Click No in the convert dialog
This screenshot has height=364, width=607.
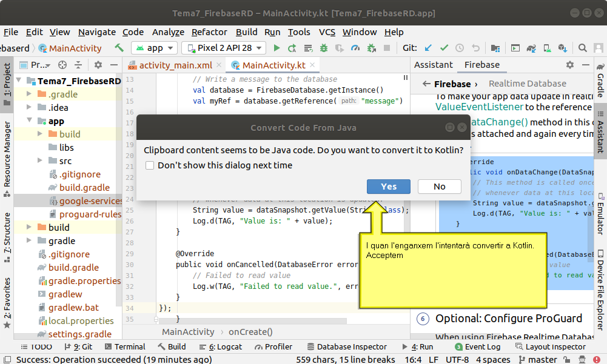pyautogui.click(x=440, y=187)
